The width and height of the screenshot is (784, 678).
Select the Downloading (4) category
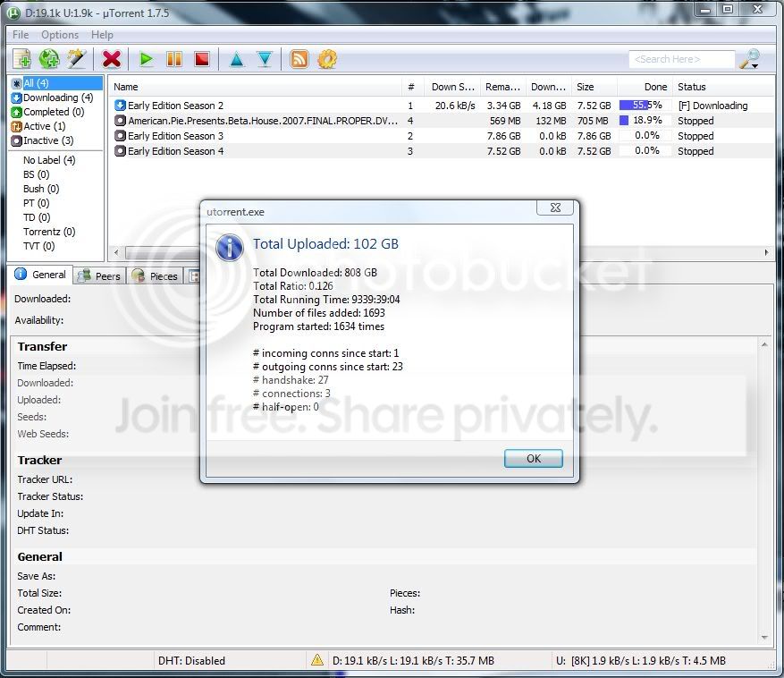(x=53, y=97)
